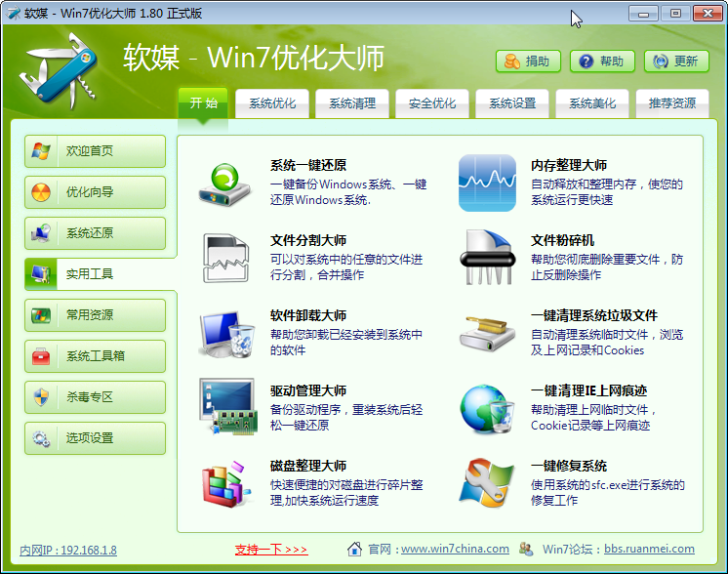Click the 驱动管理大师 title text

[308, 391]
